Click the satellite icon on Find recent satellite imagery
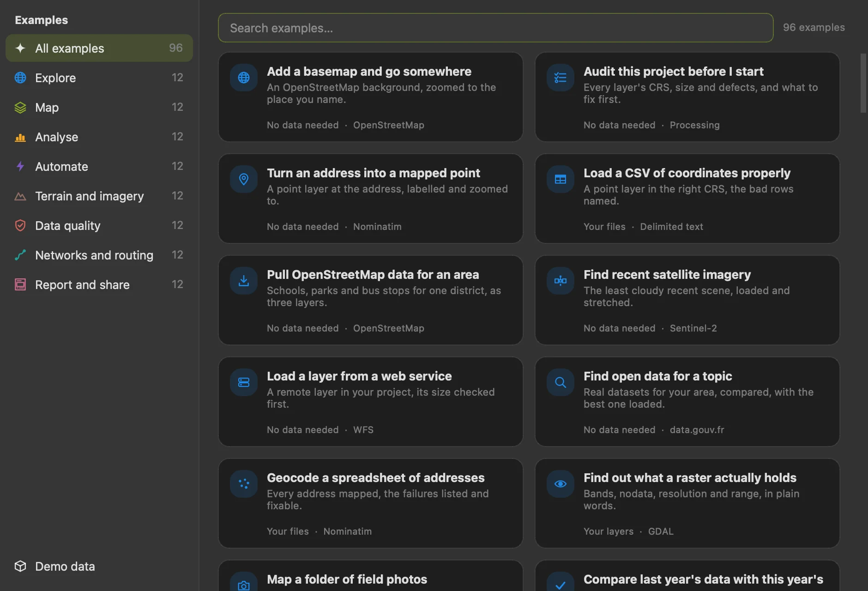 coord(561,281)
